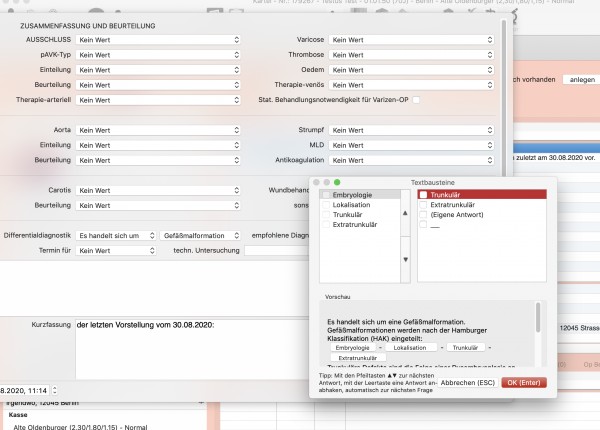Click Extratrunkulär placeholder in Vorschau
The image size is (600, 430).
click(358, 358)
